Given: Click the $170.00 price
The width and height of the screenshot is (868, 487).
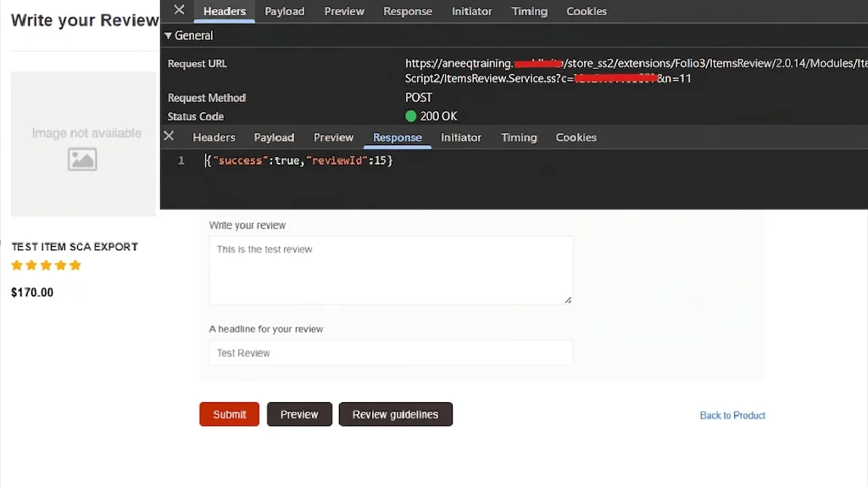Looking at the screenshot, I should [x=32, y=293].
